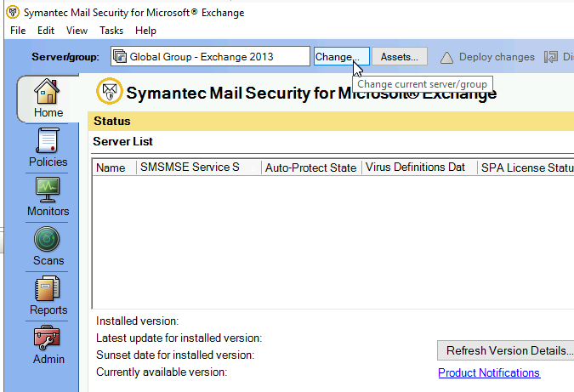Click the server group icon beside Global Group
574x392 pixels.
point(120,56)
